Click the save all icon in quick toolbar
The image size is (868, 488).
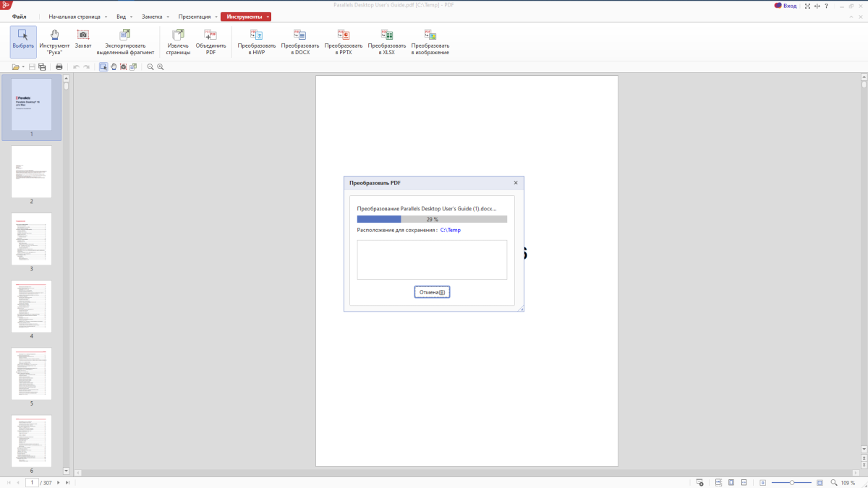42,67
